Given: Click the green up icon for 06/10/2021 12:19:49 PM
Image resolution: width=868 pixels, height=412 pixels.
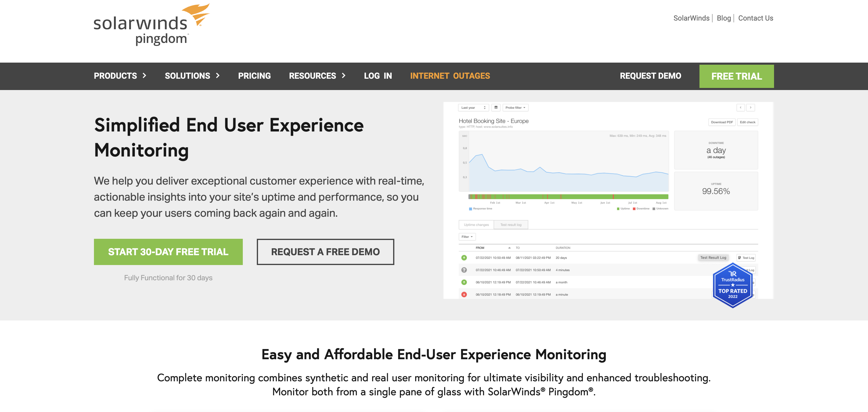Looking at the screenshot, I should coord(464,282).
